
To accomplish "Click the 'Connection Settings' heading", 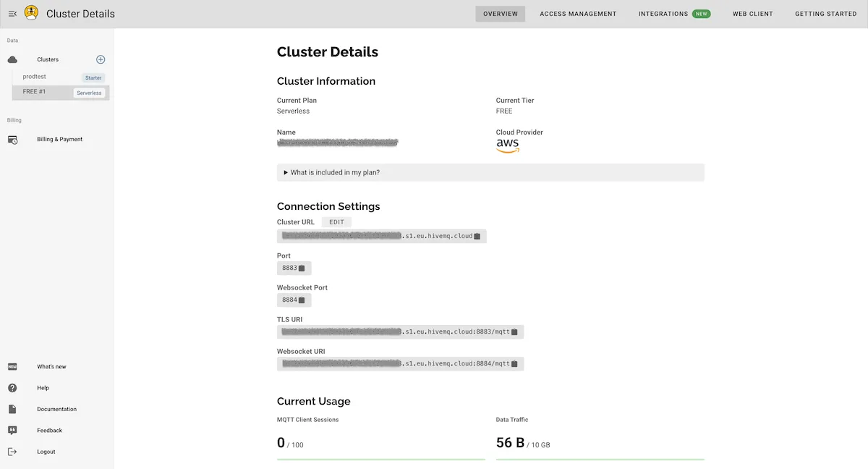I will [x=328, y=206].
